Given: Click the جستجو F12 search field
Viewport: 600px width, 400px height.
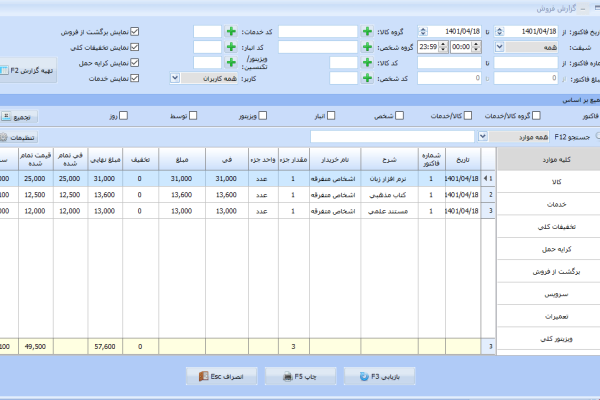Looking at the screenshot, I should click(392, 137).
